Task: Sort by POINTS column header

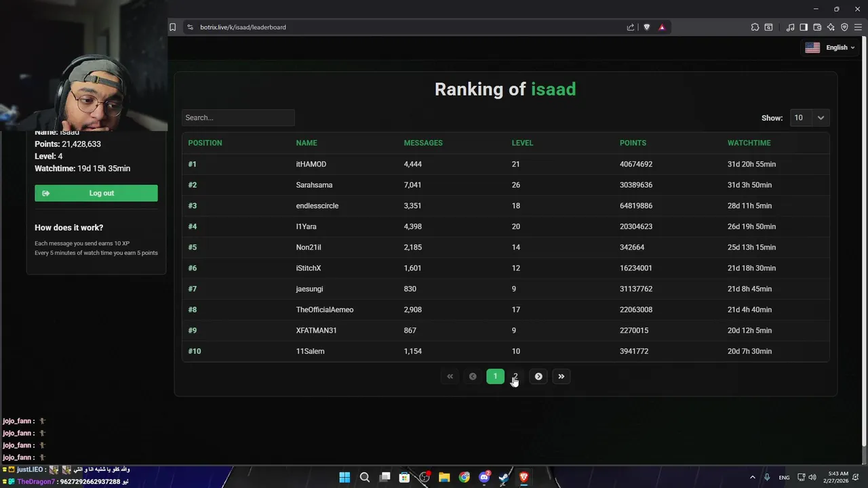Action: click(x=633, y=143)
